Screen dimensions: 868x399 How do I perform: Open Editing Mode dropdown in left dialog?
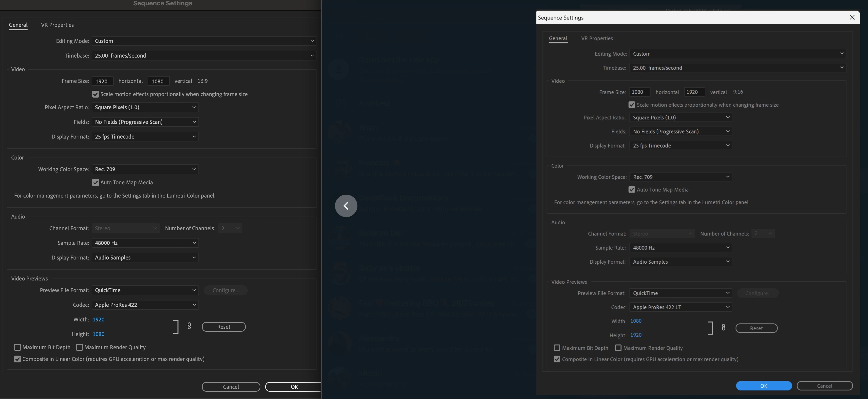204,41
